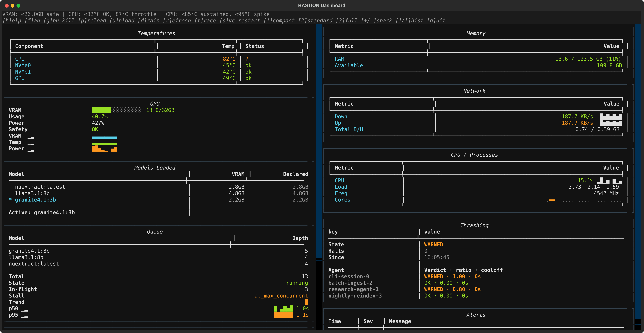The image size is (644, 333).
Task: Click the asterisk marker before granite4.1:3b
Action: (x=10, y=200)
